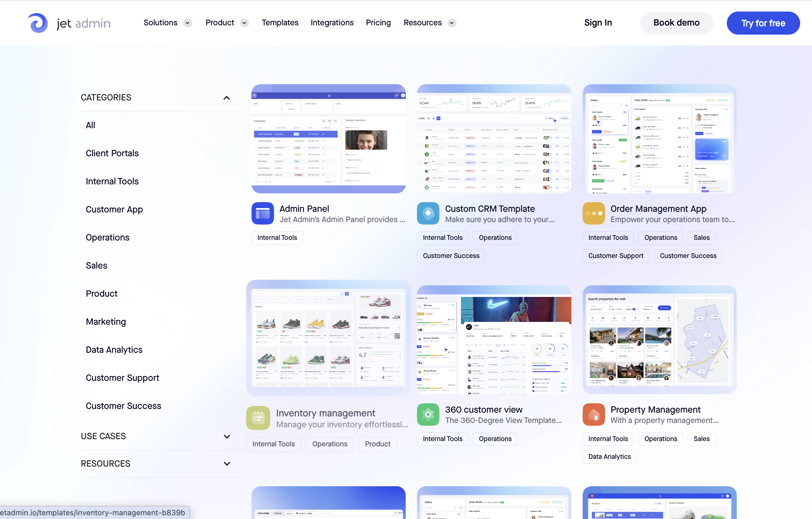The height and width of the screenshot is (519, 812).
Task: Go to Templates in the top navigation
Action: (x=280, y=22)
